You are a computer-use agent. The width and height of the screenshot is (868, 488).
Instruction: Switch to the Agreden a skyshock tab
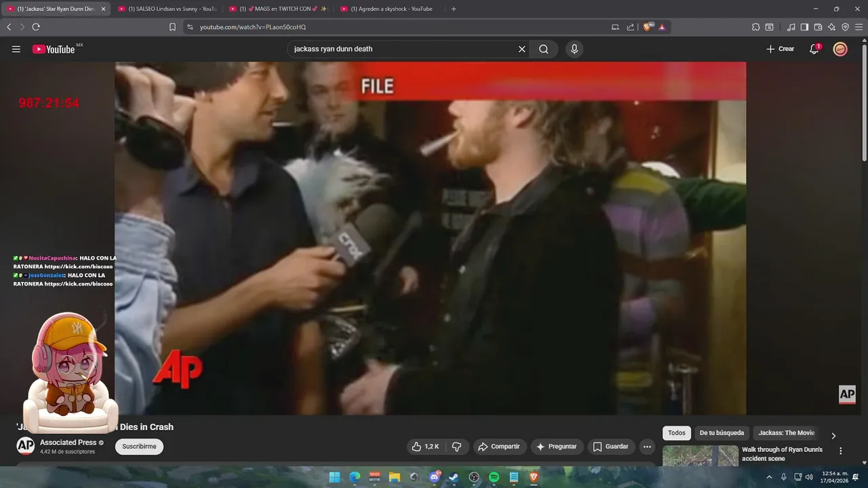390,9
